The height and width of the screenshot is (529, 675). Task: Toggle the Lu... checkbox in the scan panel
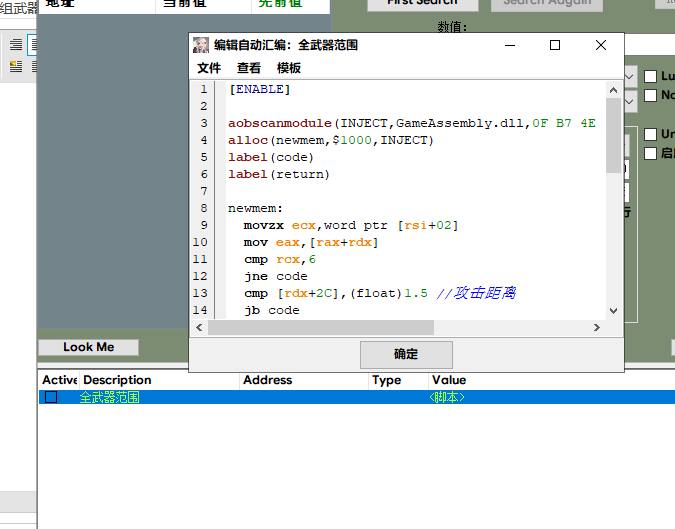[x=650, y=77]
